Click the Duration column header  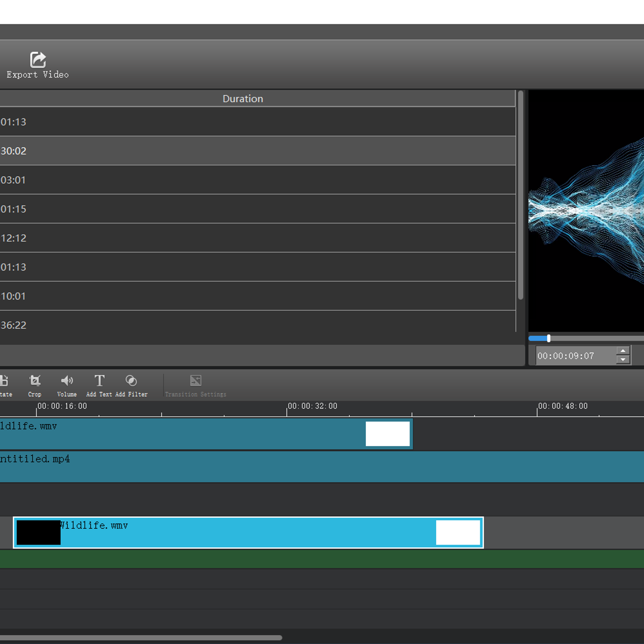coord(243,99)
